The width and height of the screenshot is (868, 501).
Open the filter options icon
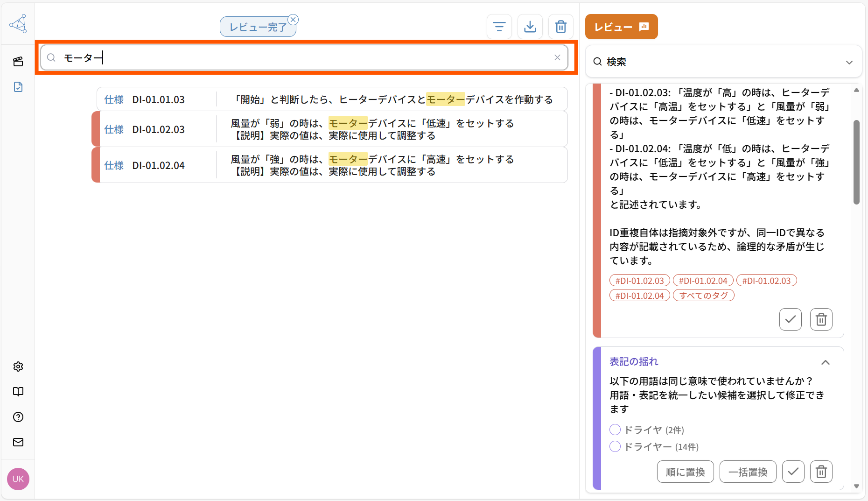[x=499, y=27]
